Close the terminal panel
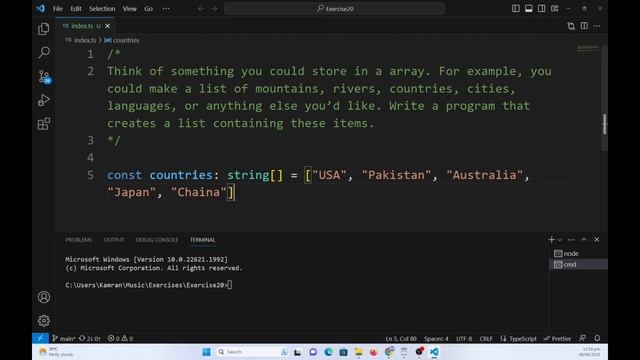Screen dimensions: 640x360 pos(597,240)
